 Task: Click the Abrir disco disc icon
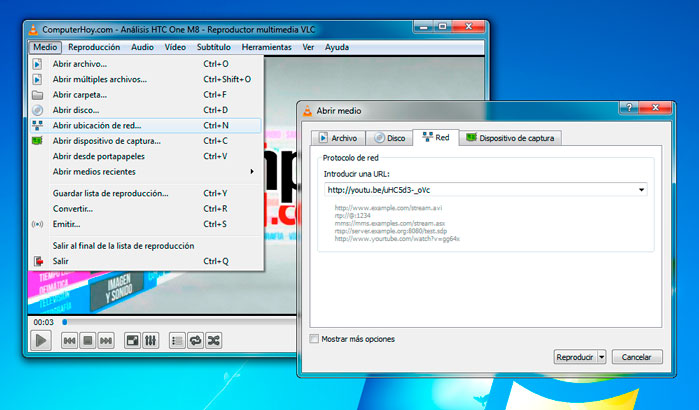(x=37, y=110)
